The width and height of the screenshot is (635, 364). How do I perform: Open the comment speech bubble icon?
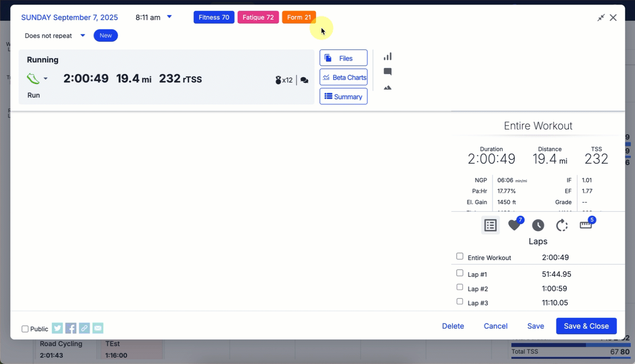point(387,72)
